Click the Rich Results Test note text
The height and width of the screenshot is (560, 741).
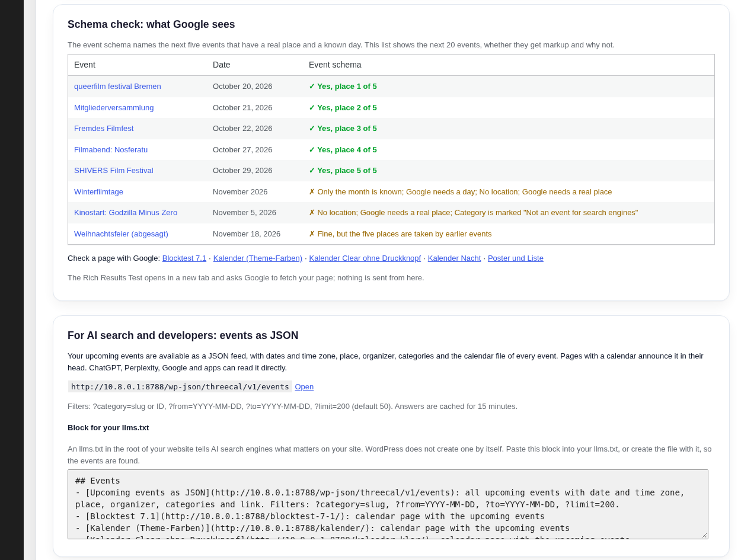coord(246,278)
